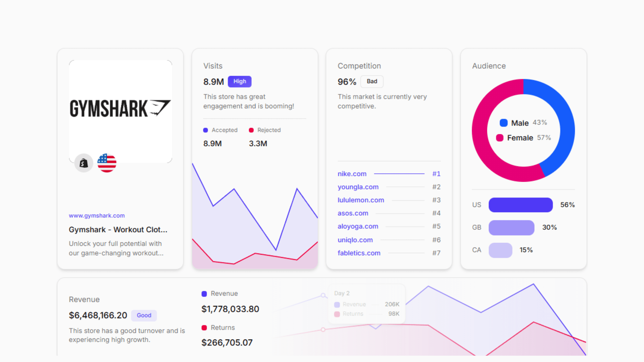Click the $6,468,166.20 total revenue

click(x=98, y=315)
